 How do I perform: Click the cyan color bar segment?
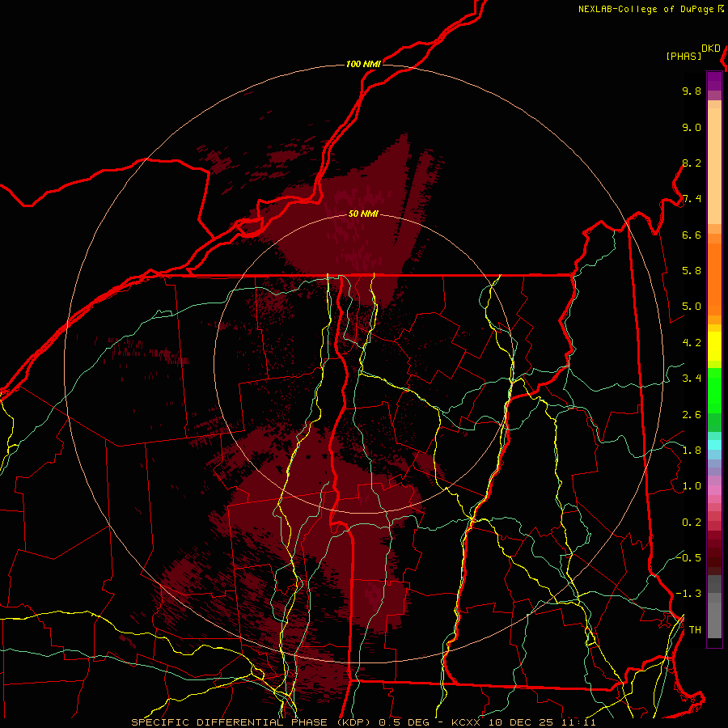click(714, 444)
